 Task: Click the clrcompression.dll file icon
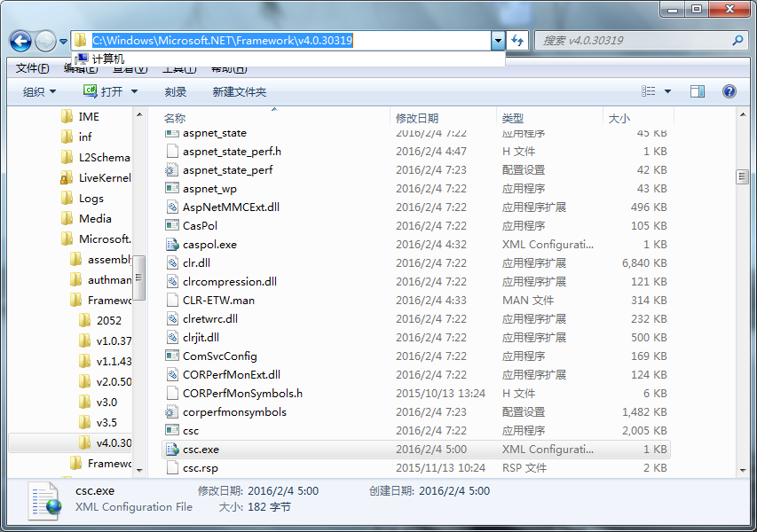[172, 281]
